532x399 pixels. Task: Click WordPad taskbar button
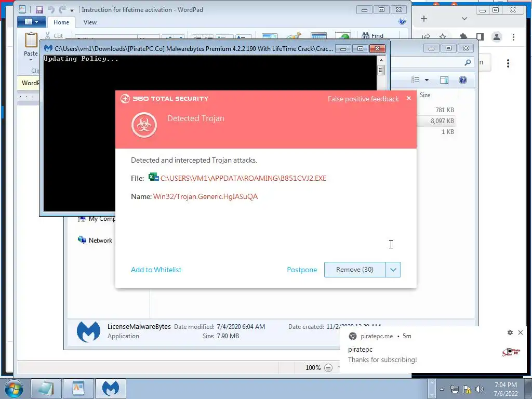click(x=78, y=389)
